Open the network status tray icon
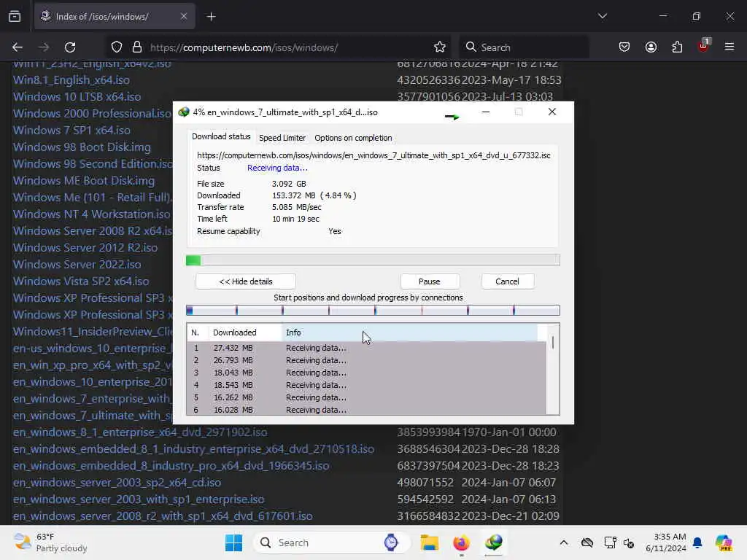The image size is (747, 560). click(x=609, y=542)
